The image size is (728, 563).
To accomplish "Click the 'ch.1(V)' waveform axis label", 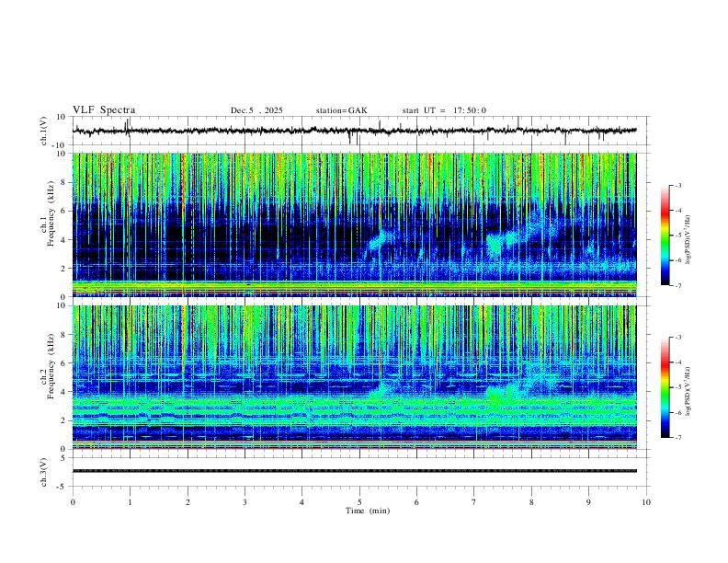I will pos(44,131).
